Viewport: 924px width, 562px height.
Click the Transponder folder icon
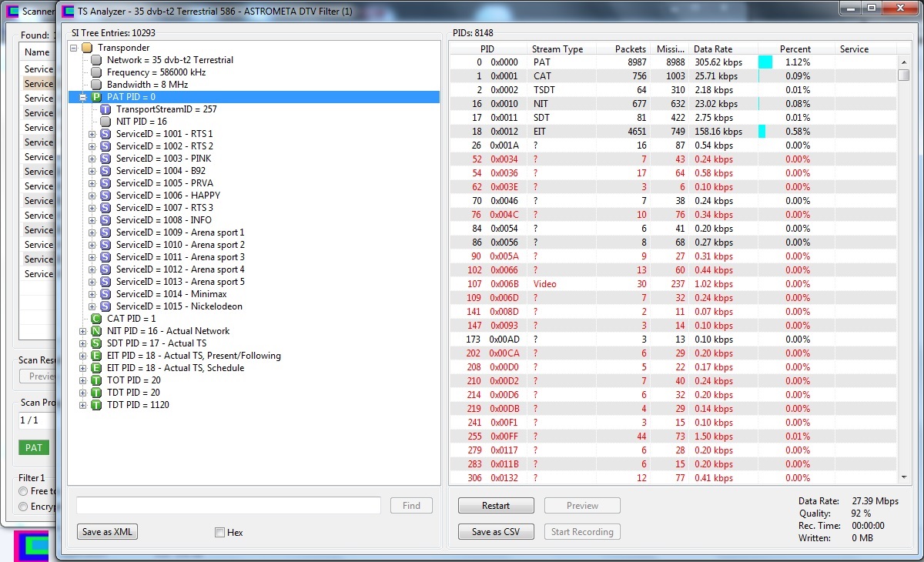[87, 48]
